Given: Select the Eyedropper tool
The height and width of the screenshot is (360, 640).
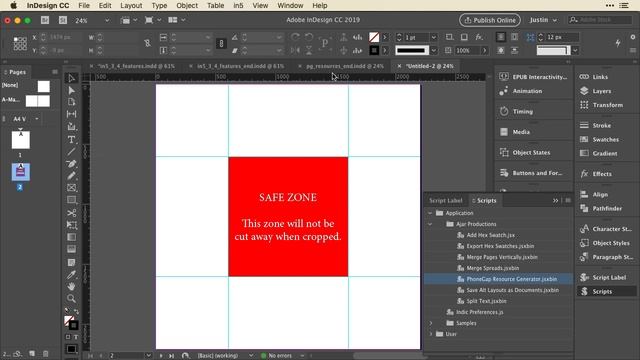Looking at the screenshot, I should tap(71, 275).
